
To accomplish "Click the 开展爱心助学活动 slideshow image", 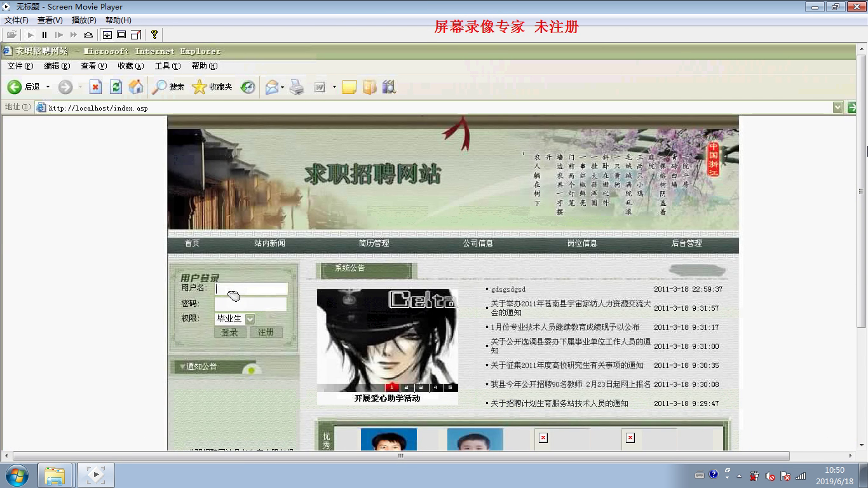I will coord(387,340).
